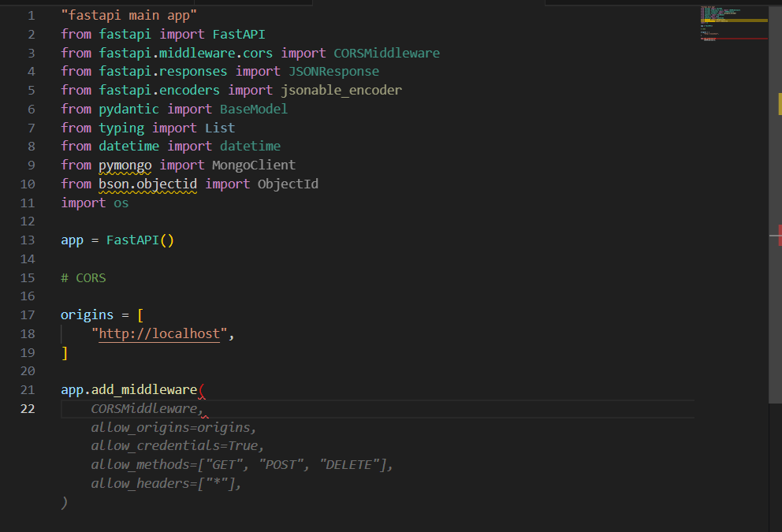Click the FastAPI() call on line 13
The height and width of the screenshot is (532, 782).
tap(140, 240)
